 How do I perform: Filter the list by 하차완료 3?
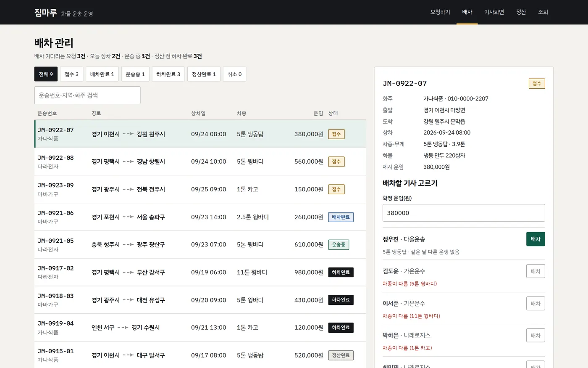[168, 74]
